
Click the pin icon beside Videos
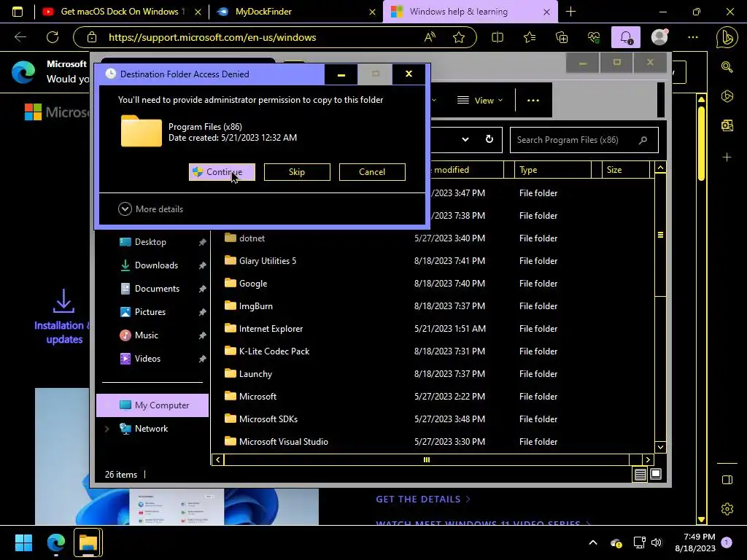pos(203,359)
